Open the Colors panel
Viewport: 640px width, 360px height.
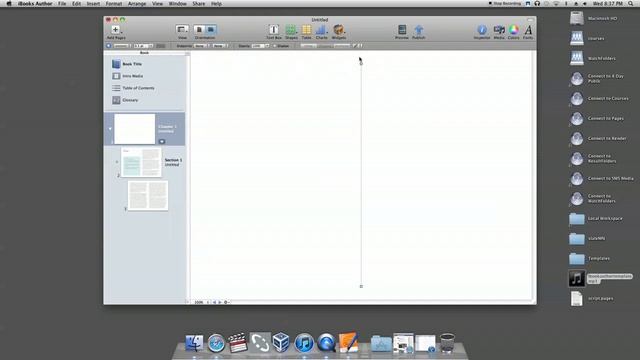[x=513, y=31]
